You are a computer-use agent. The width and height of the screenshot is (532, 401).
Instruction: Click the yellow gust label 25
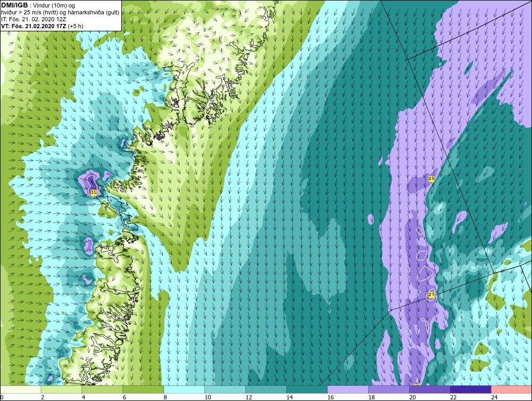(x=431, y=178)
